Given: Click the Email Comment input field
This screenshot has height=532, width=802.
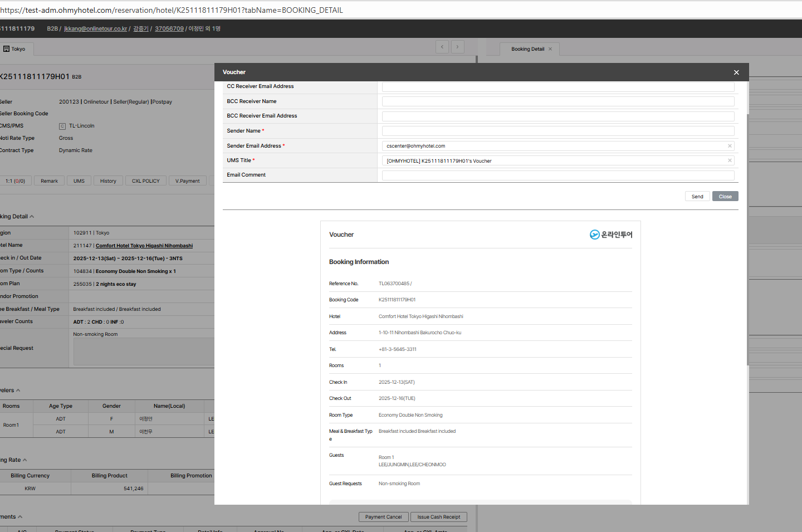Looking at the screenshot, I should click(558, 175).
